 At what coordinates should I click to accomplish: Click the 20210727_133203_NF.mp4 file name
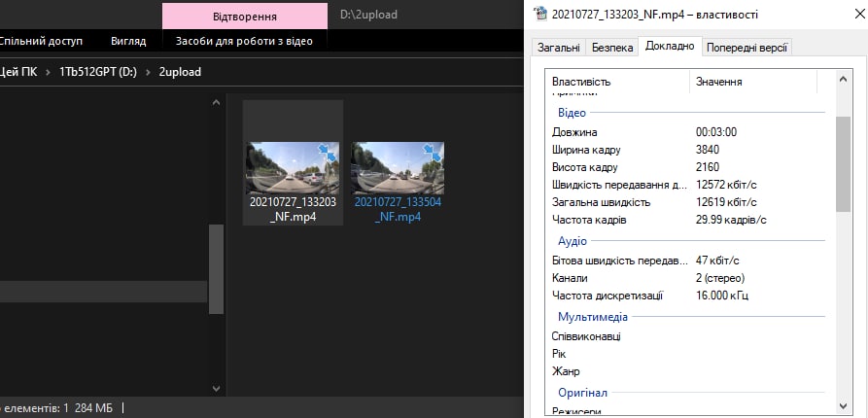(x=293, y=209)
